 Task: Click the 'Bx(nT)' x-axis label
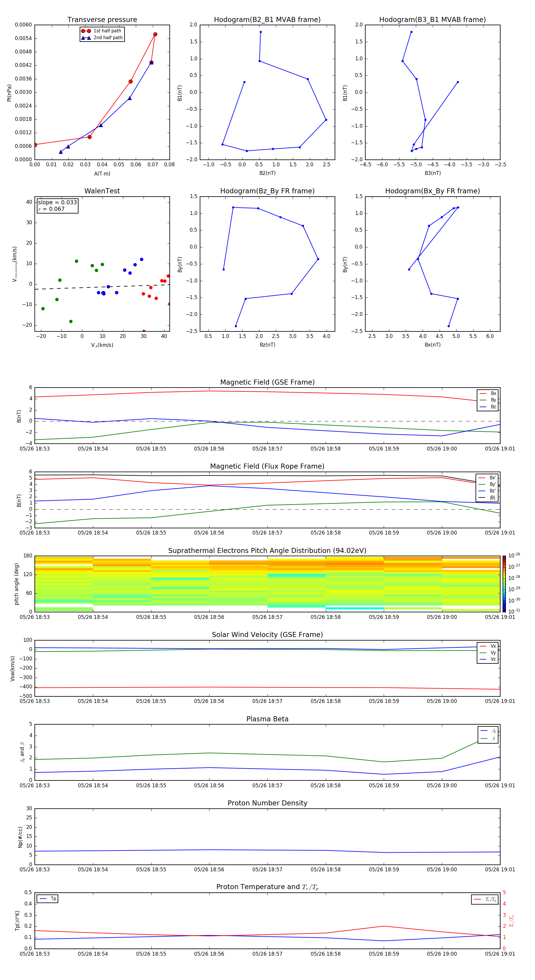coord(432,345)
